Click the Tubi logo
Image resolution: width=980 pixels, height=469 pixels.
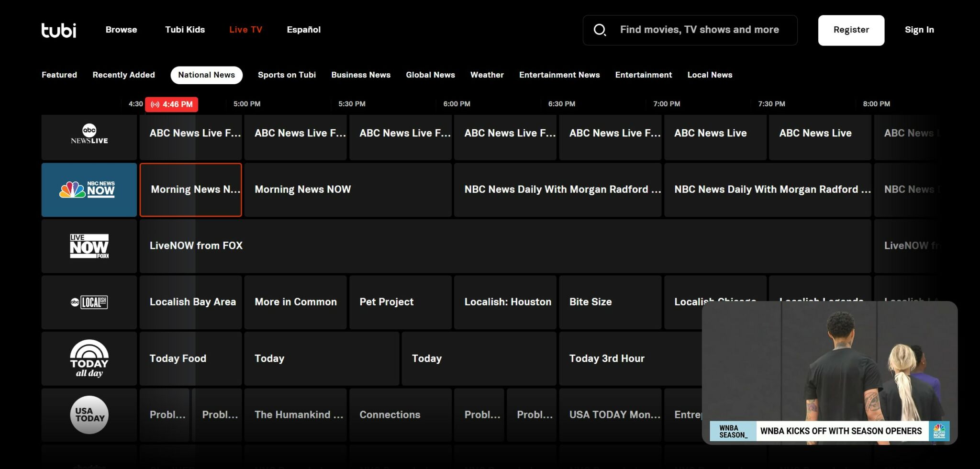pyautogui.click(x=58, y=30)
